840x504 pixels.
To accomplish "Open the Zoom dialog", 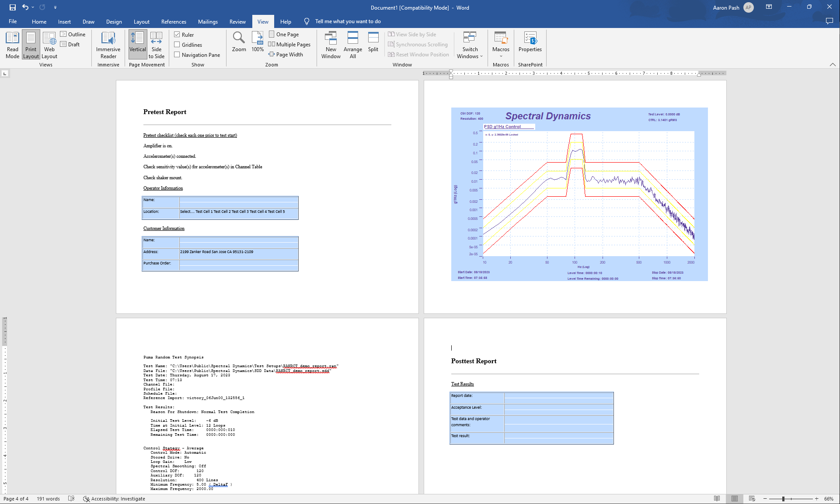I will click(x=239, y=42).
